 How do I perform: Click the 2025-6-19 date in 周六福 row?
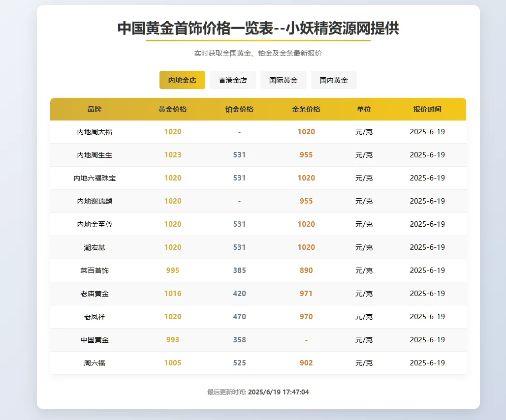pos(427,362)
